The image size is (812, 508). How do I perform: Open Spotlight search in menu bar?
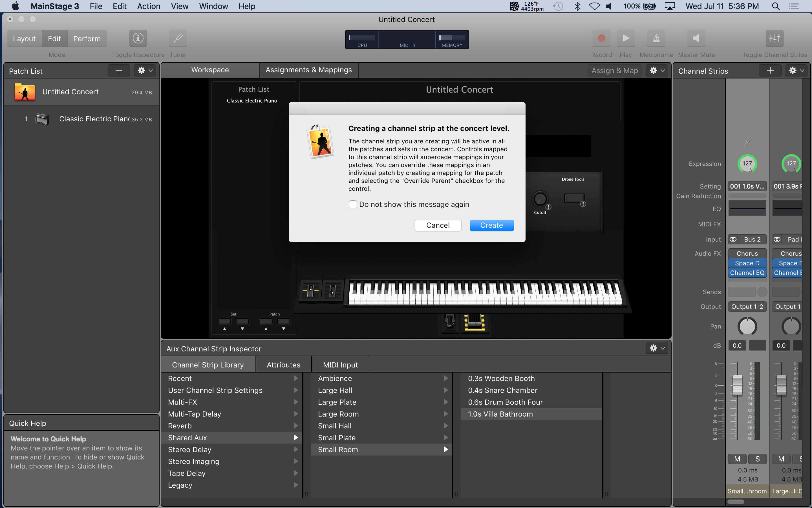point(776,6)
